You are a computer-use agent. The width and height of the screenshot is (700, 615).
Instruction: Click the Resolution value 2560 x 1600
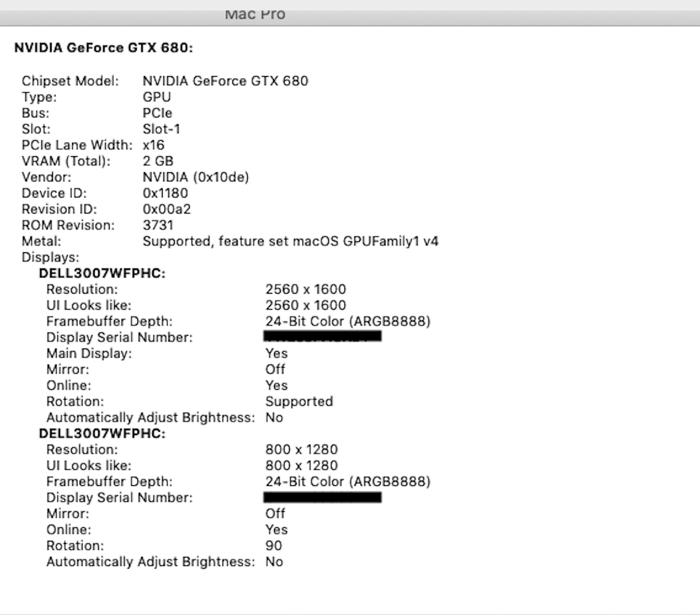coord(306,289)
